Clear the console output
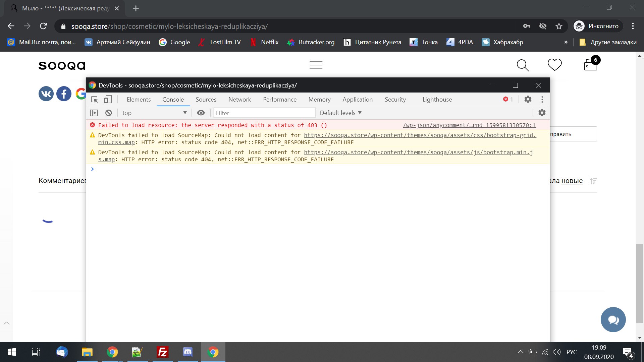 108,113
